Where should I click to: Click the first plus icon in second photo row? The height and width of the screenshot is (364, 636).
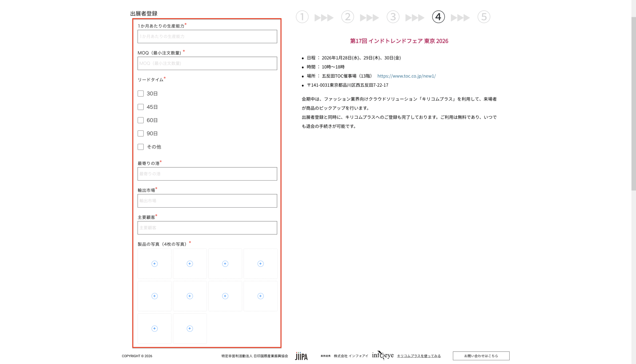tap(154, 296)
